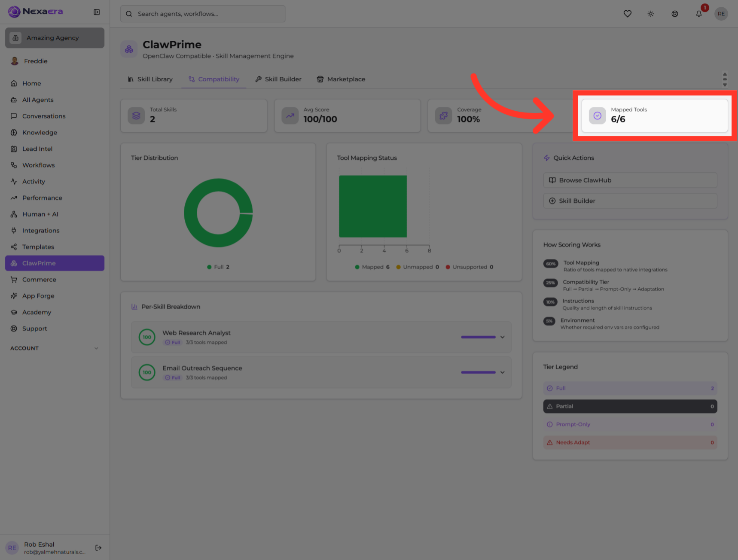Select Needs Adapt tier in legend
The height and width of the screenshot is (560, 738).
point(630,442)
